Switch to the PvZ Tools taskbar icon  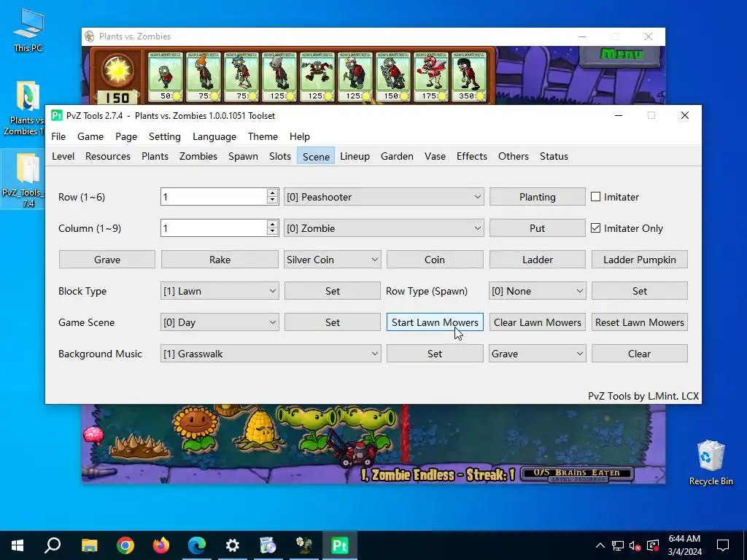coord(340,545)
